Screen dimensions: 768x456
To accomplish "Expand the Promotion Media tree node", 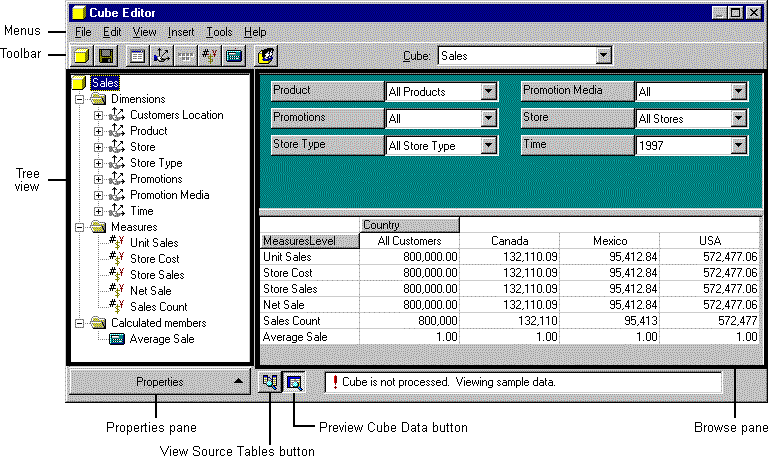I will (x=98, y=195).
